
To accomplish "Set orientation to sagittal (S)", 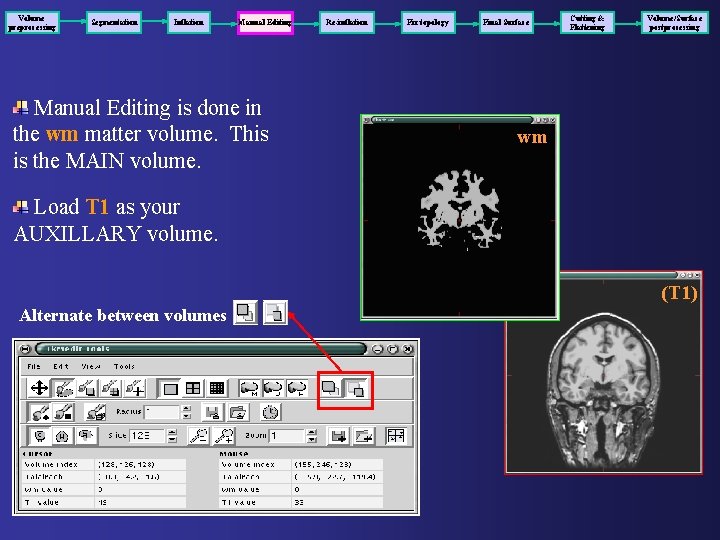I will pyautogui.click(x=85, y=436).
